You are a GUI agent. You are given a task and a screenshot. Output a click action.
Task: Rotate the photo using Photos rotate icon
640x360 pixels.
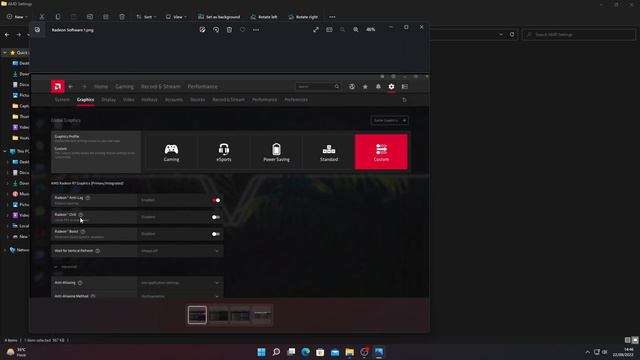coord(216,30)
